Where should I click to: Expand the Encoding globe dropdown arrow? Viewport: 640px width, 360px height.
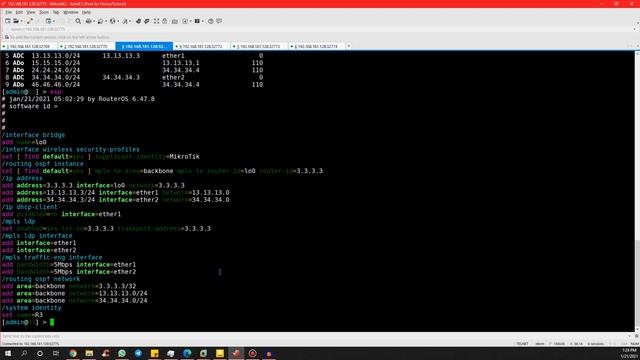[118, 21]
